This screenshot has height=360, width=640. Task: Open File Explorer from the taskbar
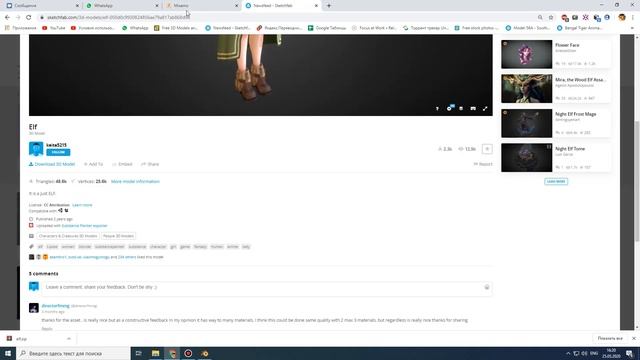156,353
